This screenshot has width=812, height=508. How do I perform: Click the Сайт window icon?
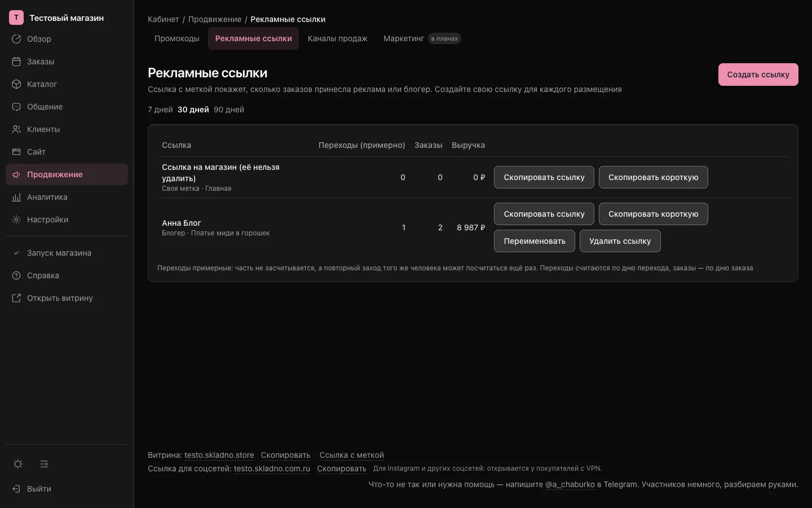pyautogui.click(x=16, y=152)
